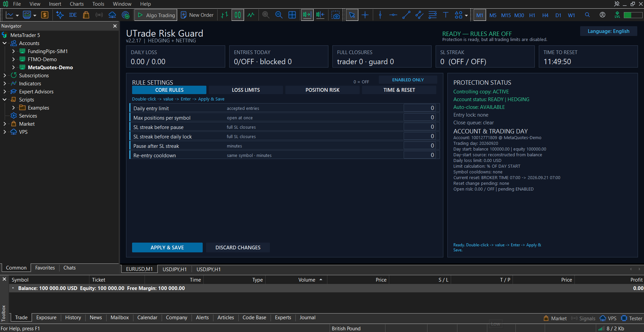
Task: Toggle the Algo Trading button
Action: pyautogui.click(x=156, y=15)
